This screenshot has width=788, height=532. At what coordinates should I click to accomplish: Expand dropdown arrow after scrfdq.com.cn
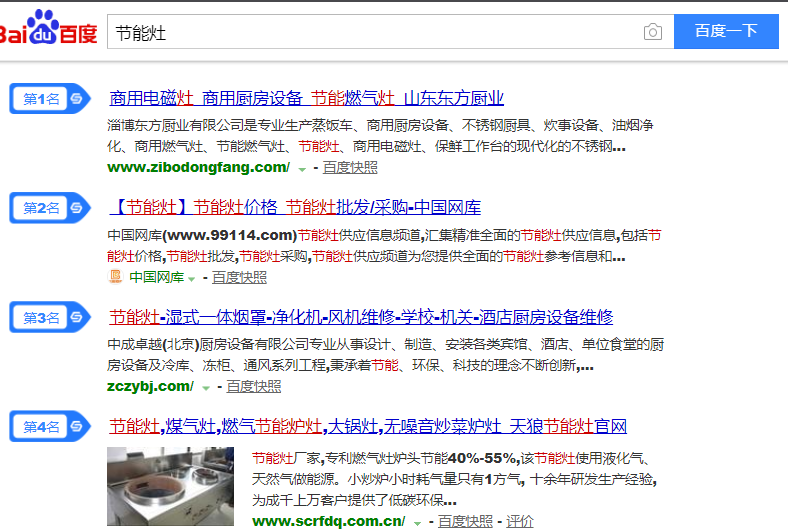[417, 523]
